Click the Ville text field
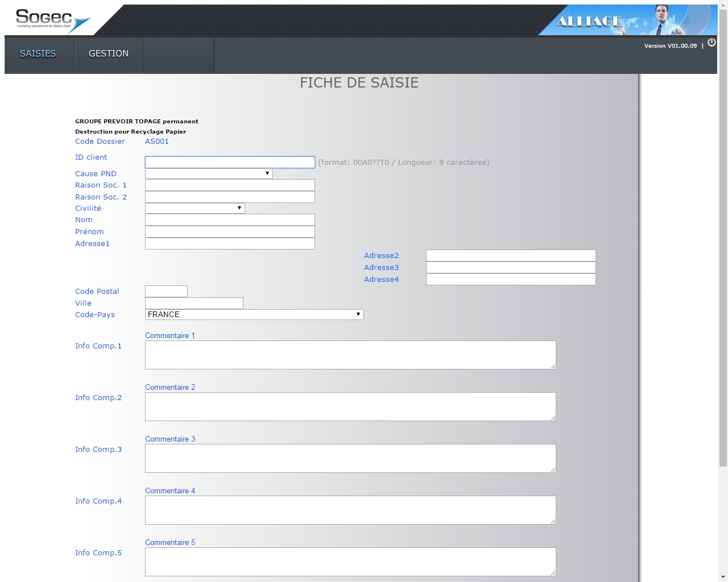The height and width of the screenshot is (582, 728). pyautogui.click(x=194, y=304)
